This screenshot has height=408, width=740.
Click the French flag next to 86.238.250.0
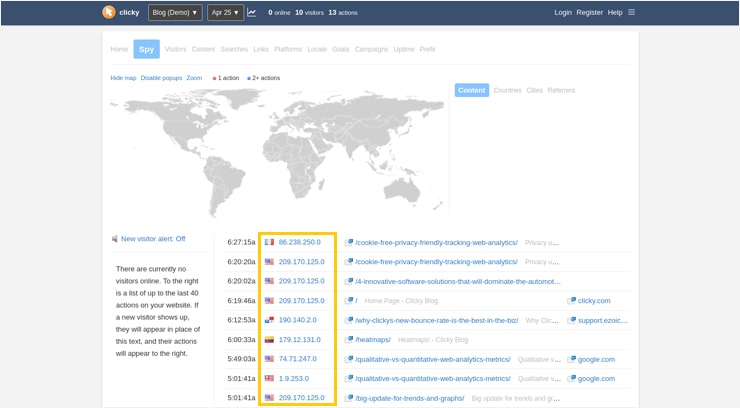tap(269, 242)
